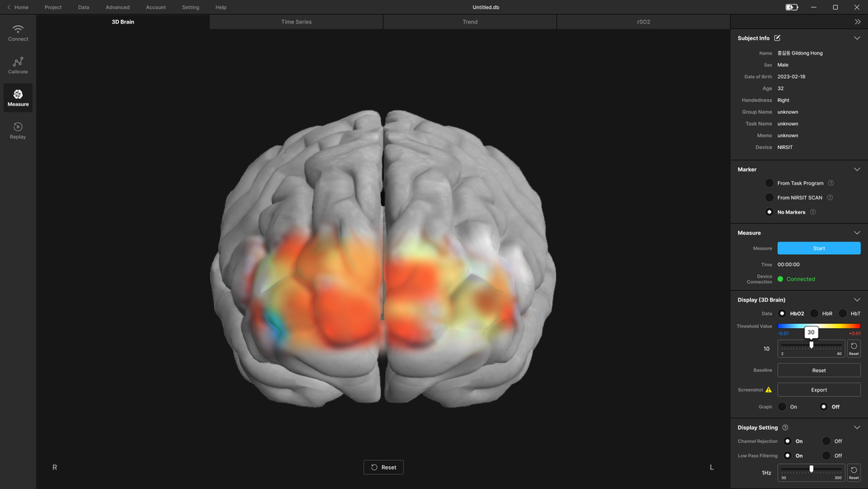The height and width of the screenshot is (489, 868).
Task: Click the Time value 00:00:00
Action: pos(788,264)
